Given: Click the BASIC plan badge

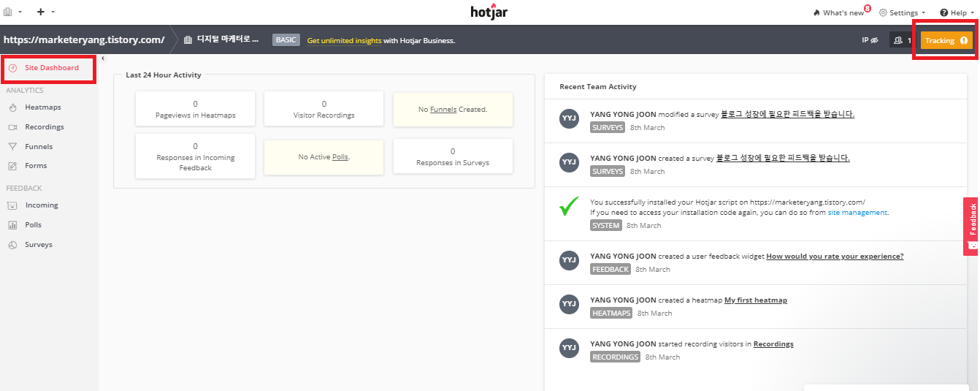Looking at the screenshot, I should coord(286,40).
